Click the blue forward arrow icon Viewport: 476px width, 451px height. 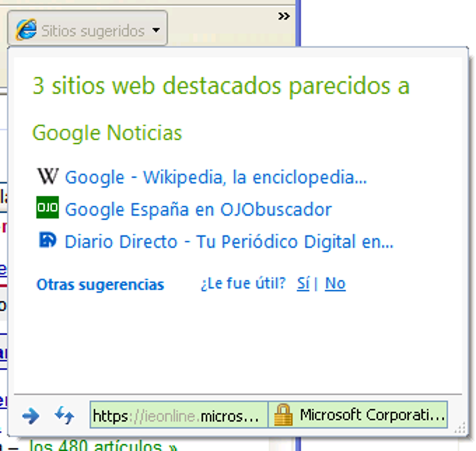tap(31, 415)
